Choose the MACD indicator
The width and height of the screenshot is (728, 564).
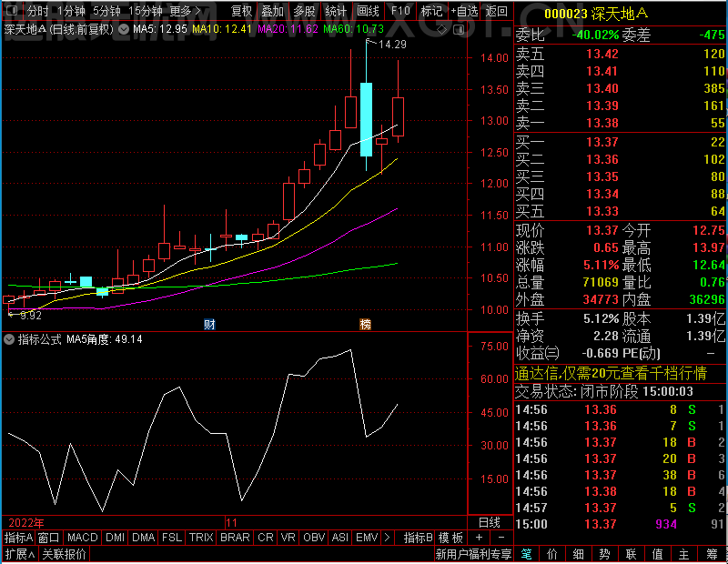(x=83, y=538)
